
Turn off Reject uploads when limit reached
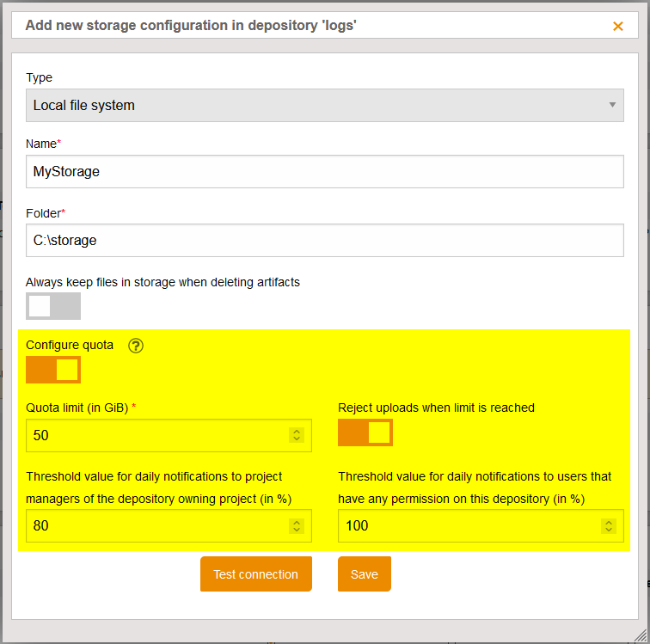(x=365, y=432)
